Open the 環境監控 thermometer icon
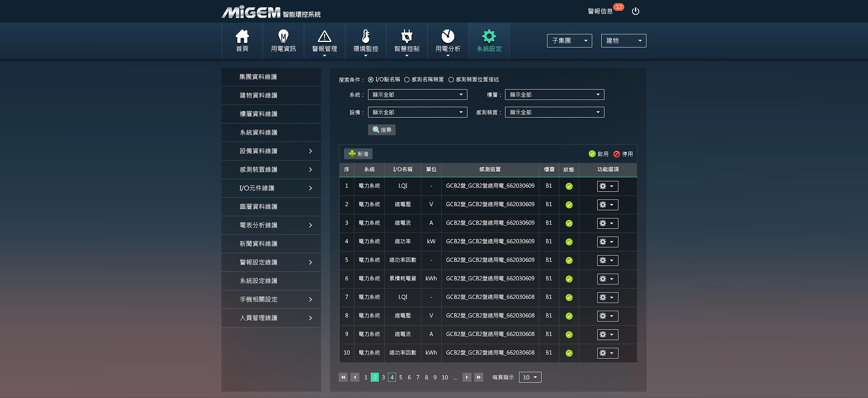This screenshot has height=398, width=868. [x=365, y=37]
